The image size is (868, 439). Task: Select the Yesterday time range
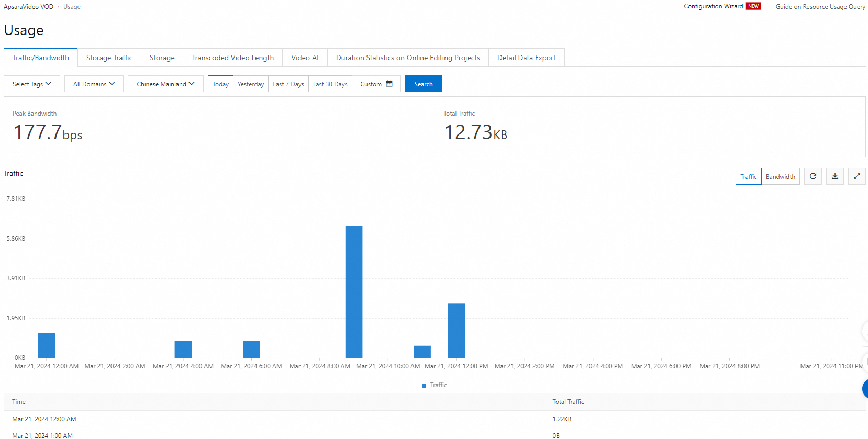pyautogui.click(x=251, y=84)
